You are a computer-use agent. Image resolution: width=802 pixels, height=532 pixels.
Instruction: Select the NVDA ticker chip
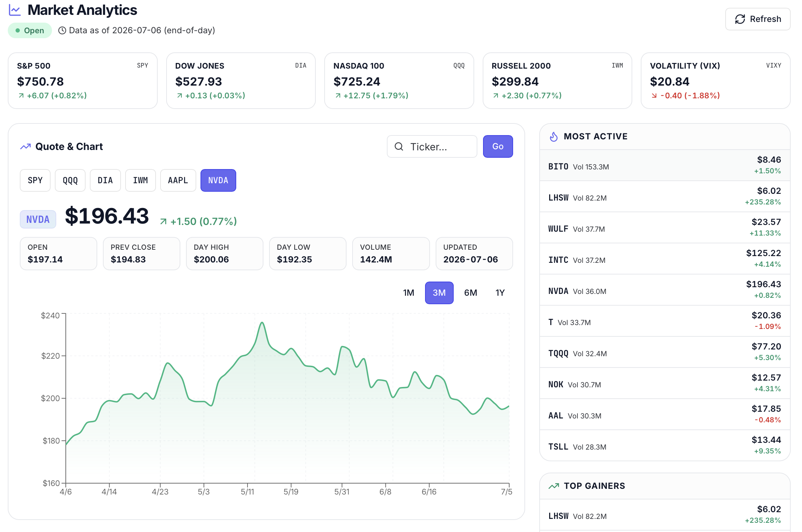pyautogui.click(x=218, y=180)
